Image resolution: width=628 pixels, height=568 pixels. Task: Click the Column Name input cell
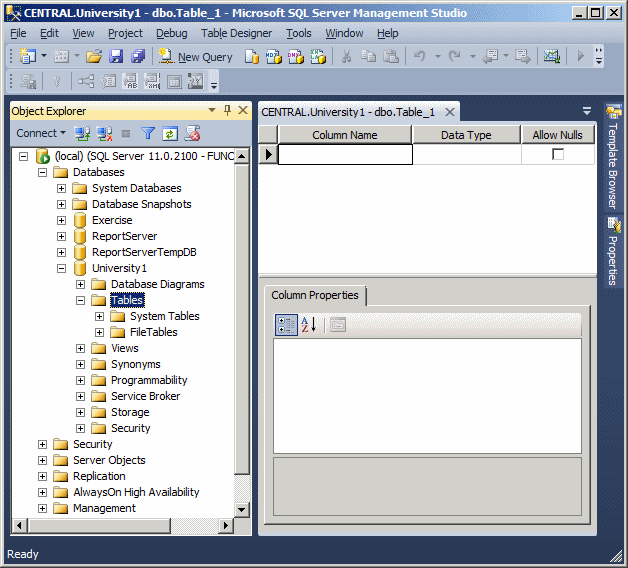345,154
